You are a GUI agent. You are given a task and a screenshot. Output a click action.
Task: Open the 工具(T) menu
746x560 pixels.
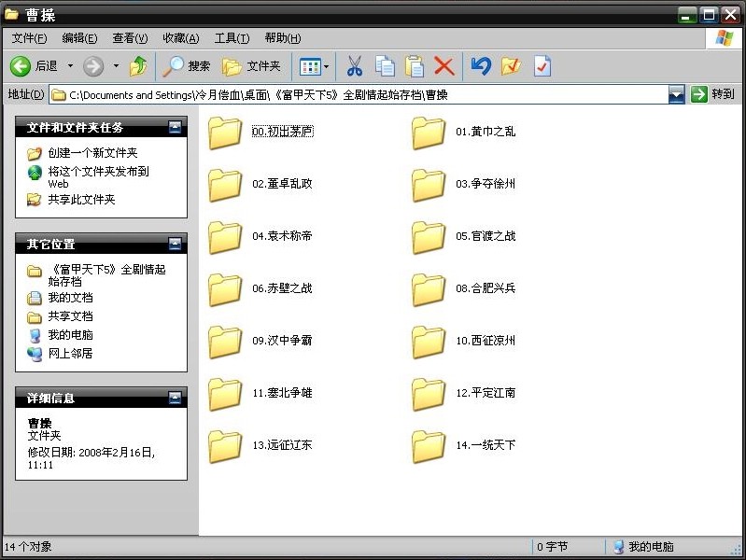click(232, 38)
